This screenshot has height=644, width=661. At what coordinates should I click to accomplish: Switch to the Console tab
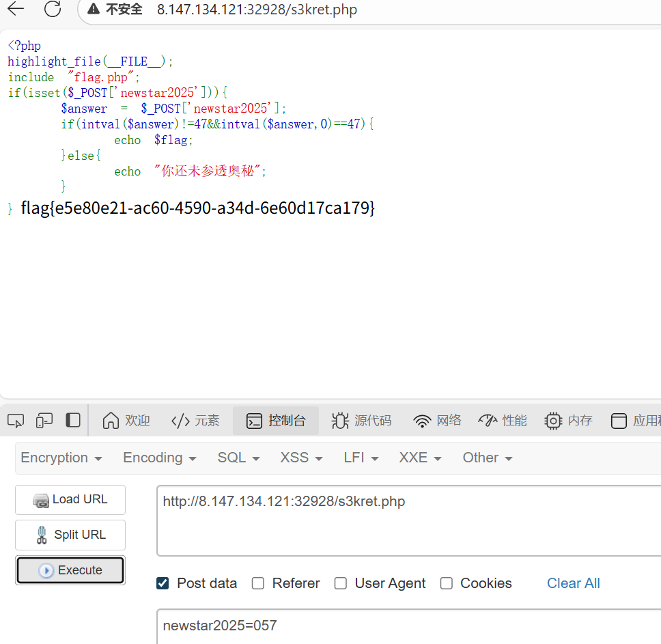coord(276,421)
